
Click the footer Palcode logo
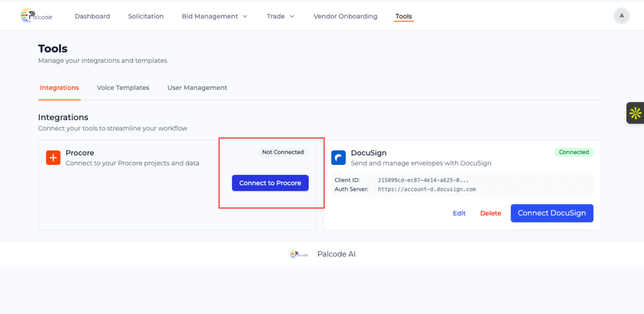[x=299, y=254]
